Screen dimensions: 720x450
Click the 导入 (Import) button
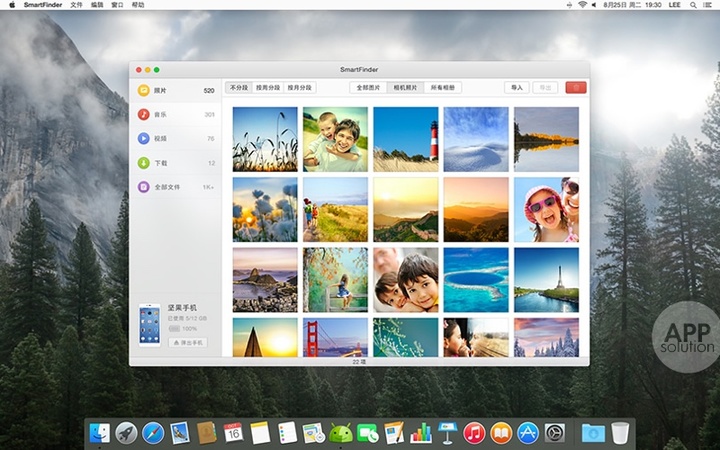[x=517, y=88]
